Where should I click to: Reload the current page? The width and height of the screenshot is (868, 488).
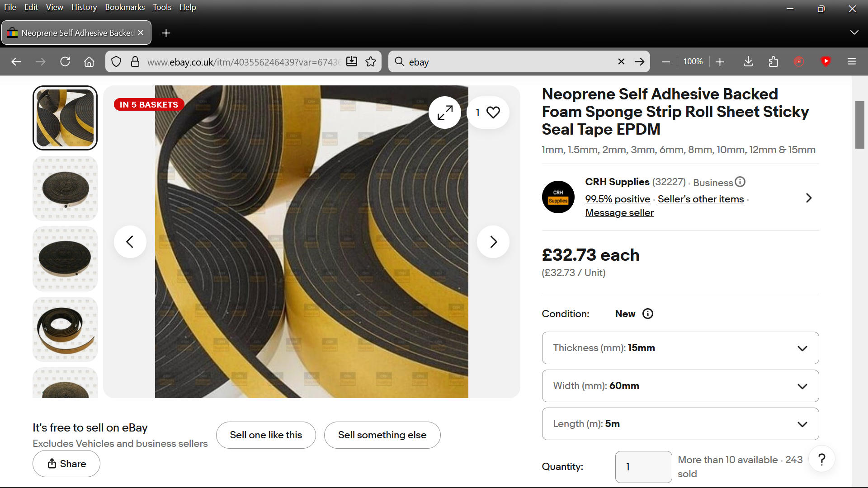pos(65,62)
